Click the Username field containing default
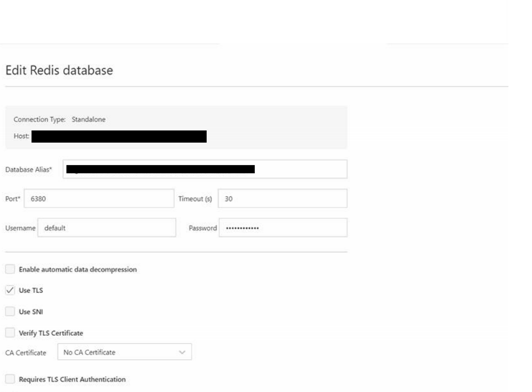Image resolution: width=532 pixels, height=392 pixels. pyautogui.click(x=106, y=227)
